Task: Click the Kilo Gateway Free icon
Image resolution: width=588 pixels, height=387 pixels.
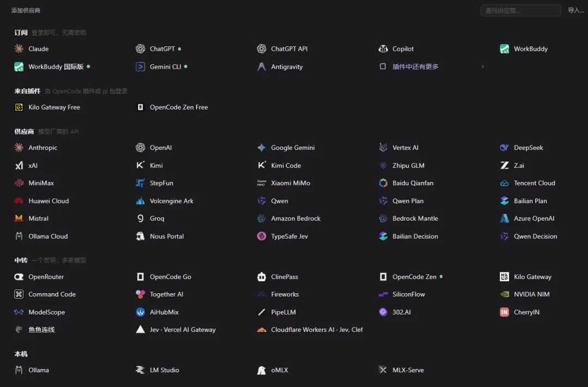Action: [19, 107]
